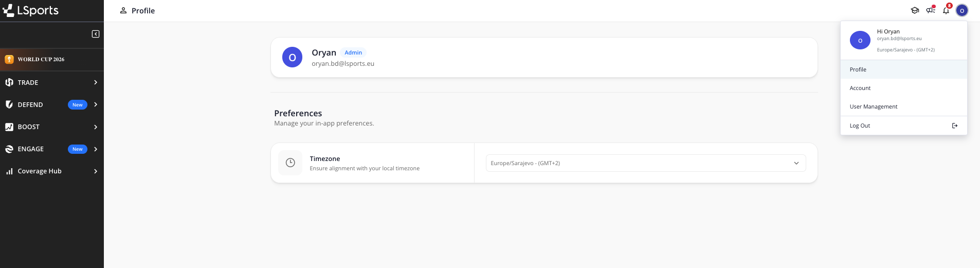Click the profile person icon in header
980x268 pixels.
coord(123,10)
